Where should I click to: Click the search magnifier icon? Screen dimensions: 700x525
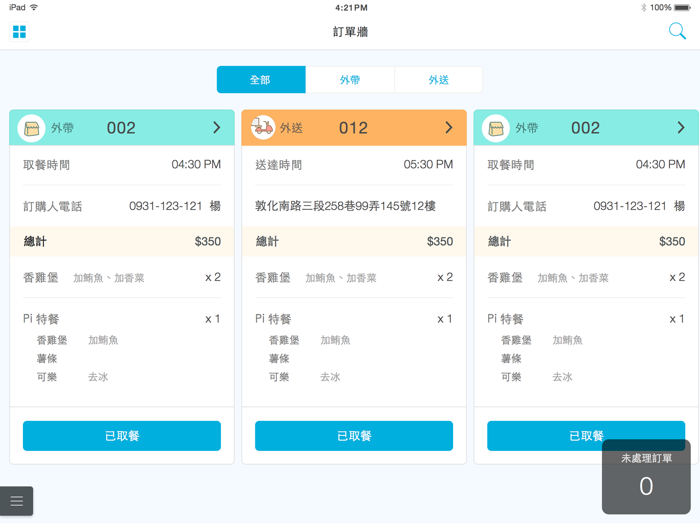(677, 31)
